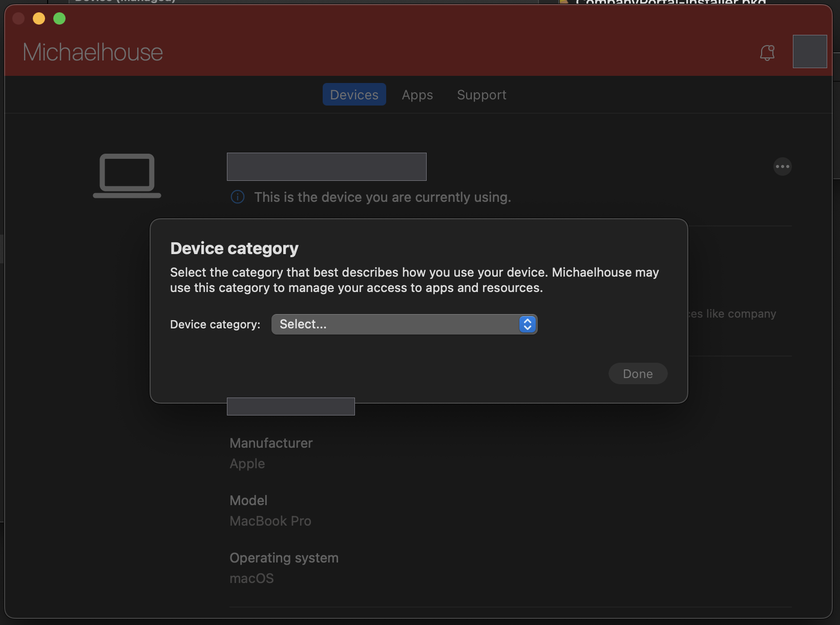Click the Operating system label
The image size is (840, 625).
tap(284, 558)
